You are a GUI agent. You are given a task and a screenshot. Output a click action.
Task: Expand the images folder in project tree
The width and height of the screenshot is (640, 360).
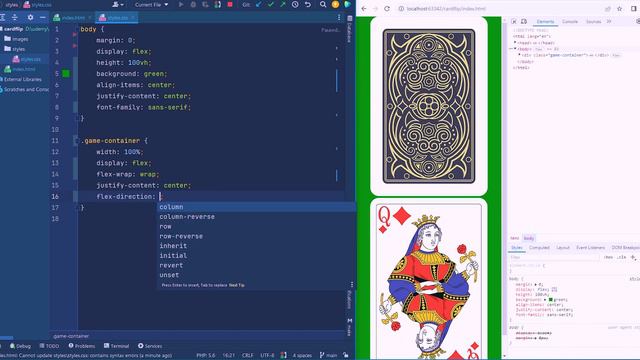click(16, 39)
